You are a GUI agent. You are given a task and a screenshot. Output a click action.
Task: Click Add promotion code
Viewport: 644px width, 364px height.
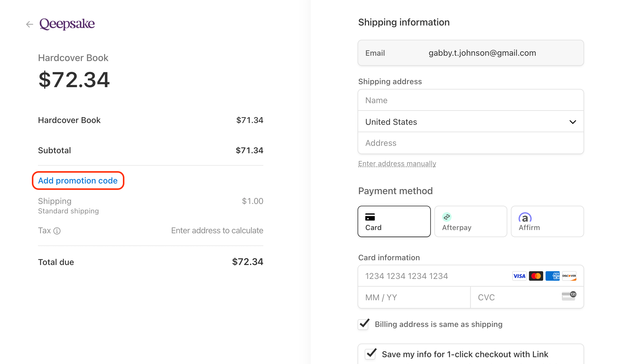tap(78, 181)
